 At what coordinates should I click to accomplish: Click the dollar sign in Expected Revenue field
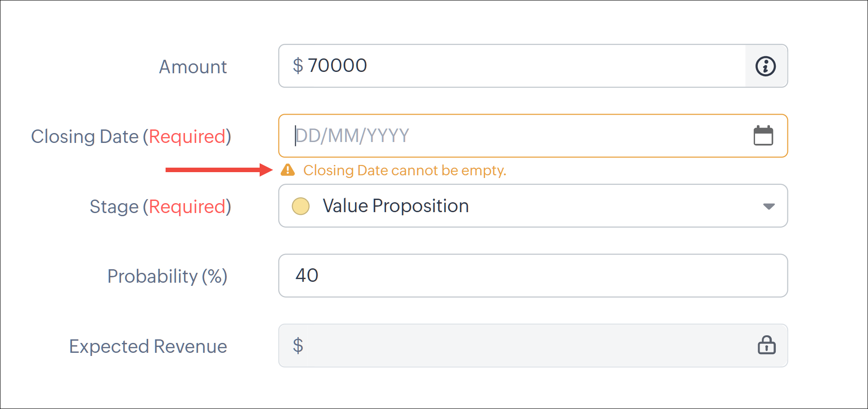pos(297,345)
